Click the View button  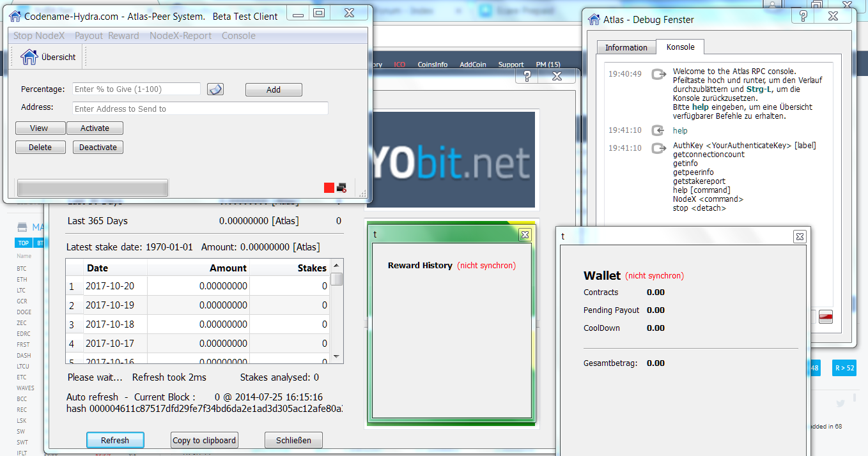coord(39,128)
